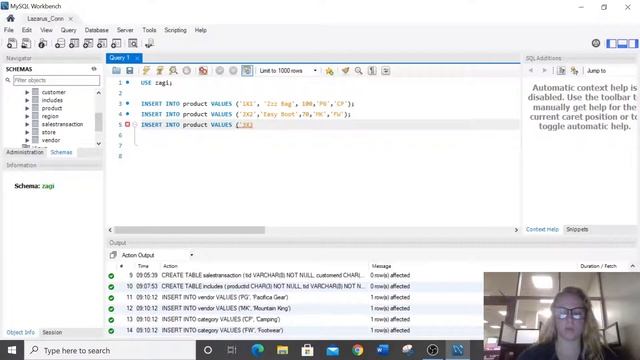This screenshot has width=640, height=360.
Task: Toggle the left sidebar panel visibility
Action: (x=612, y=43)
